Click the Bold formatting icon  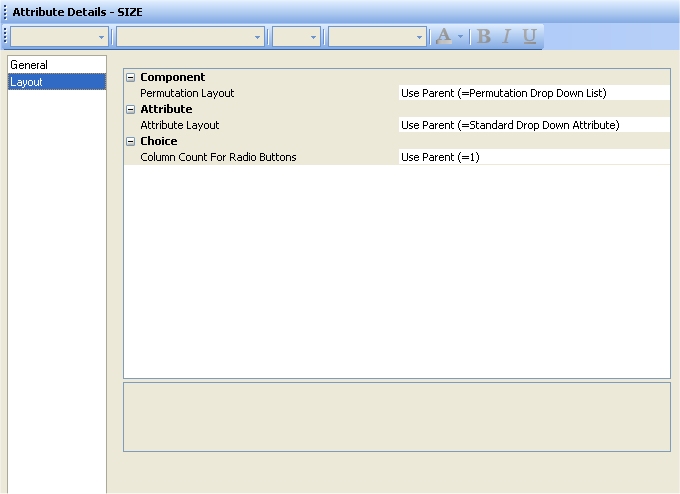pyautogui.click(x=484, y=36)
